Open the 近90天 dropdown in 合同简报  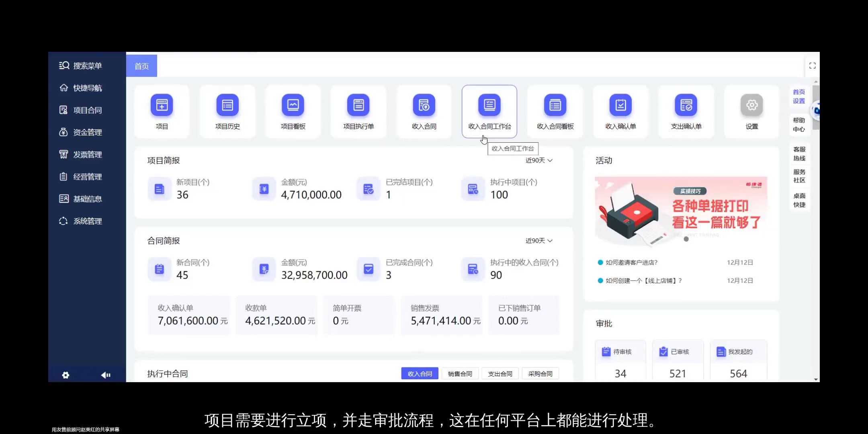pos(538,240)
